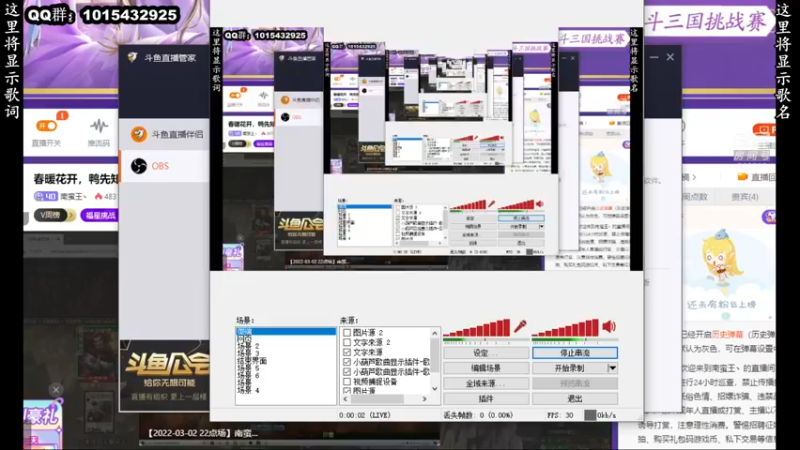Uncheck the bottom 图片源 source checkbox

click(347, 390)
